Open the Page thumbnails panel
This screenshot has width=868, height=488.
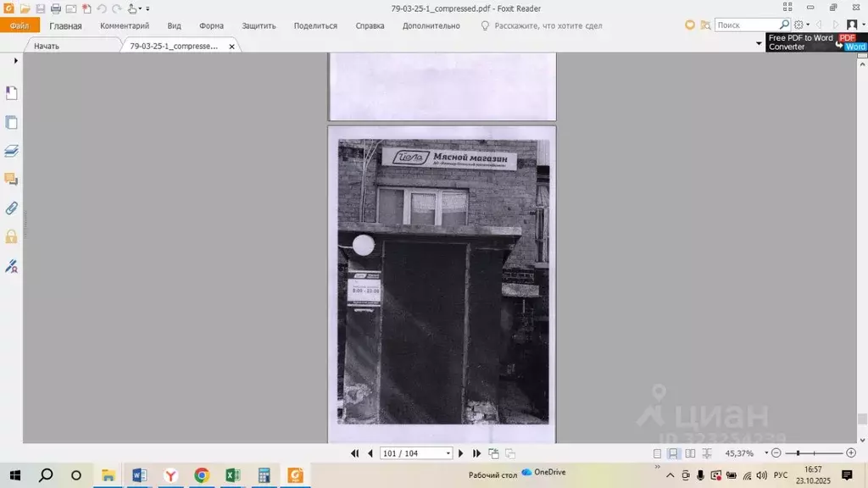pyautogui.click(x=12, y=122)
